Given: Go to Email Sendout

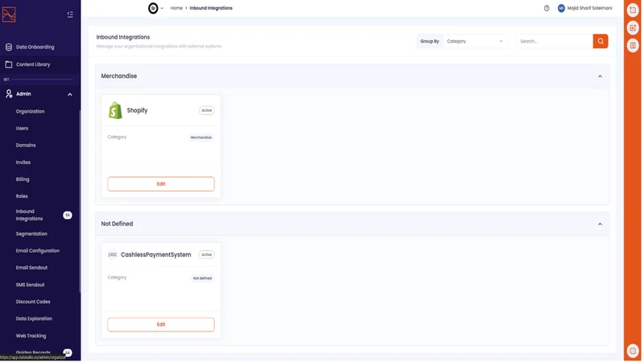Looking at the screenshot, I should [x=31, y=268].
